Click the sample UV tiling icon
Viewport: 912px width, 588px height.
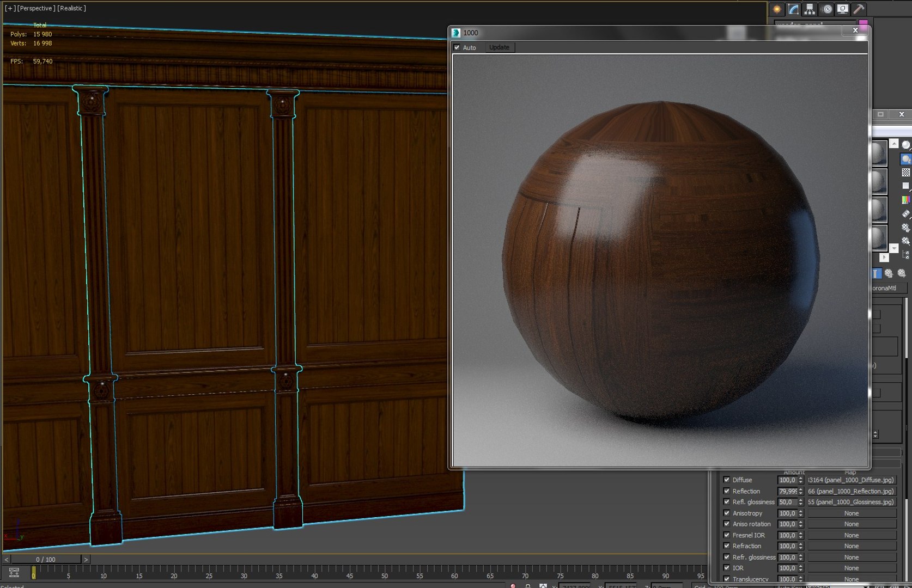[x=906, y=186]
